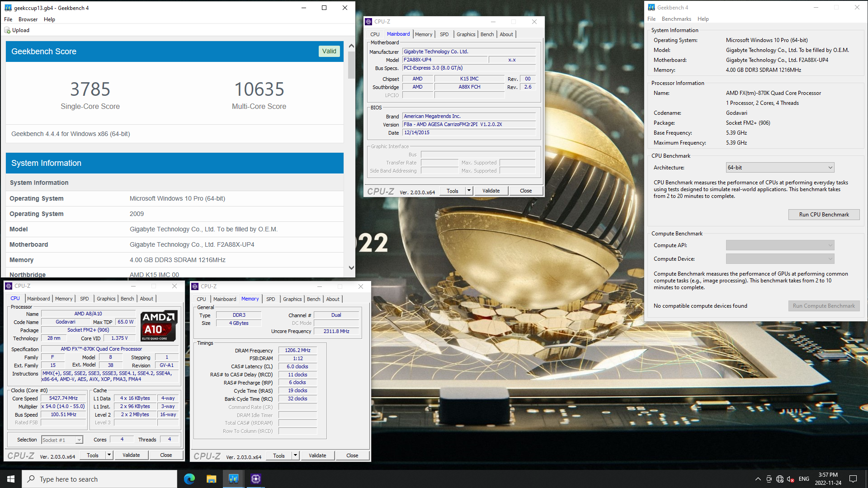Select Memory tab in CPU-Z CPU window

point(64,299)
